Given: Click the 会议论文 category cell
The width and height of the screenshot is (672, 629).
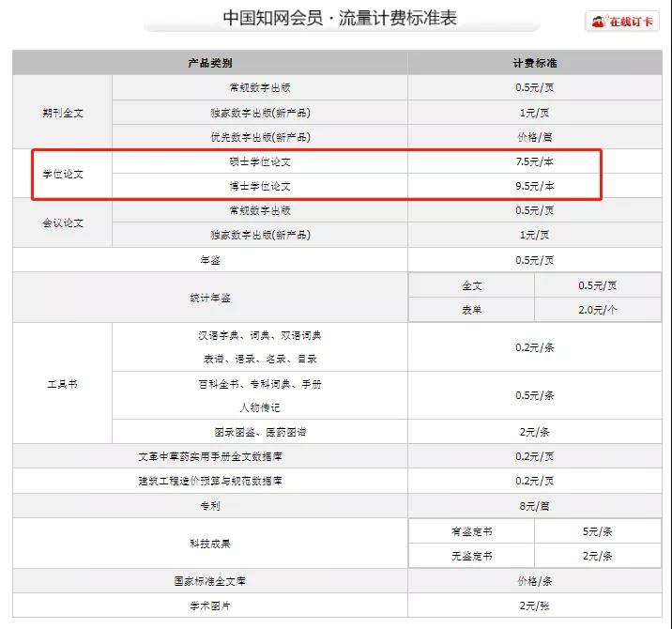Looking at the screenshot, I should (63, 222).
